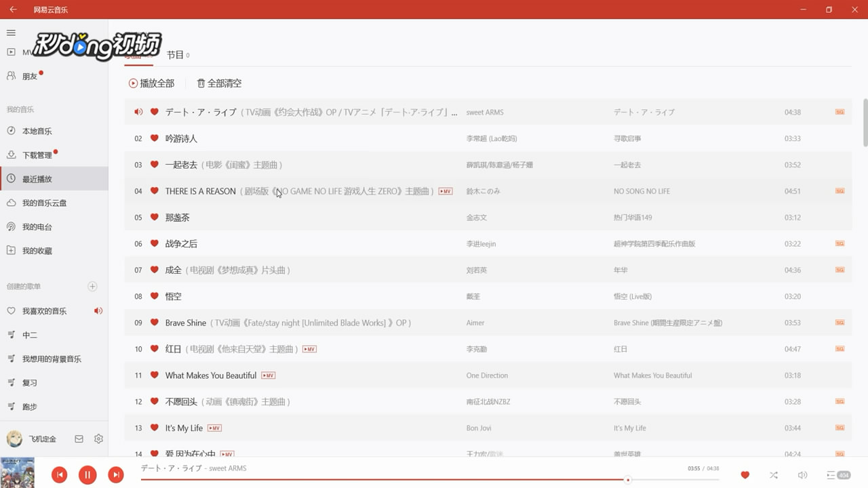Toggle heart on 悟空
868x488 pixels.
pyautogui.click(x=155, y=296)
